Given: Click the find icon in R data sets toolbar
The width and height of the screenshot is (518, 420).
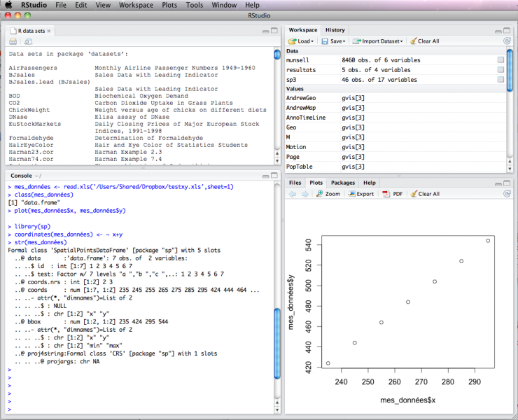Looking at the screenshot, I should [29, 41].
